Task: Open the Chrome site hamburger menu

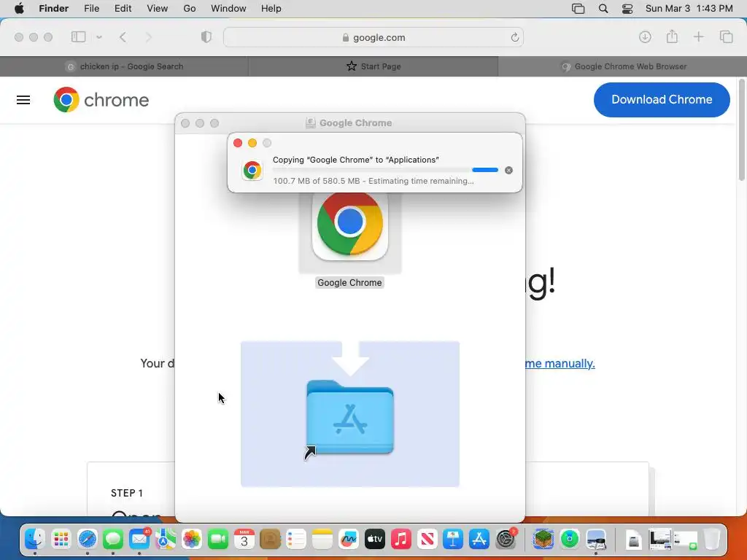Action: (x=23, y=100)
